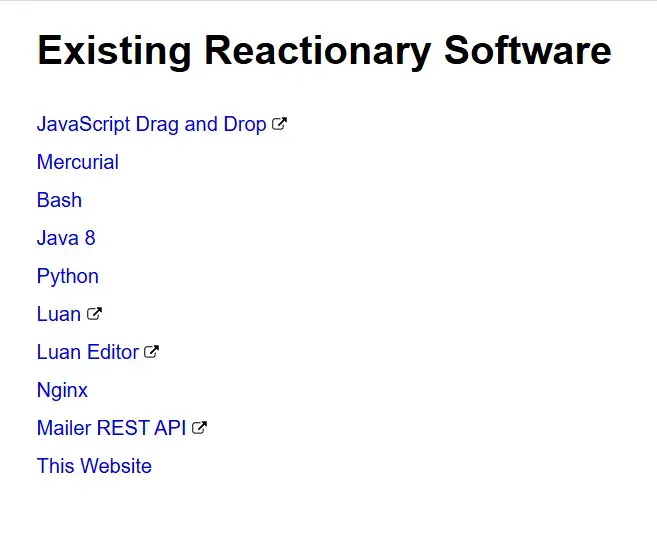
Task: Follow the Mailer REST API link text
Action: point(111,428)
